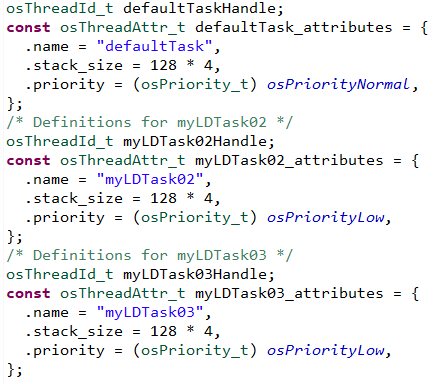Click the "myLDTask02" string literal
Image resolution: width=444 pixels, height=384 pixels.
coord(150,179)
